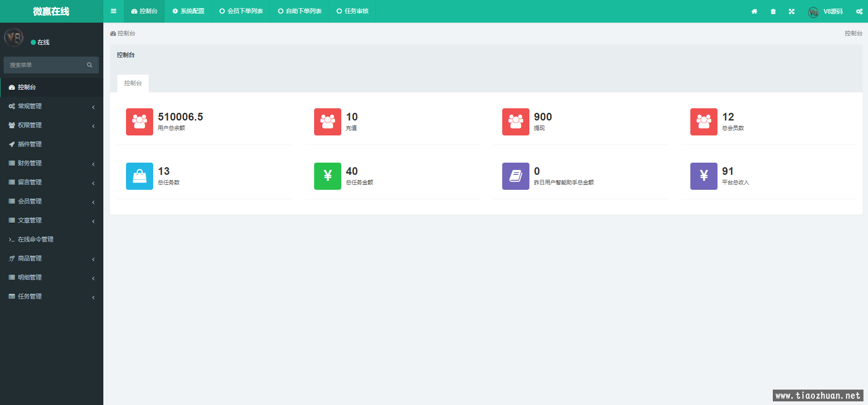
Task: Click the purple book icon tile
Action: [x=516, y=176]
